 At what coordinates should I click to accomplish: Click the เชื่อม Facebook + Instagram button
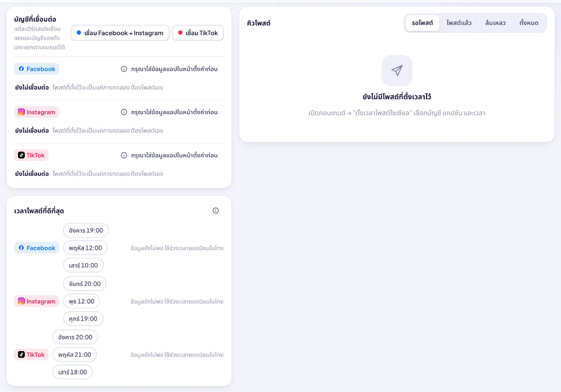[120, 33]
